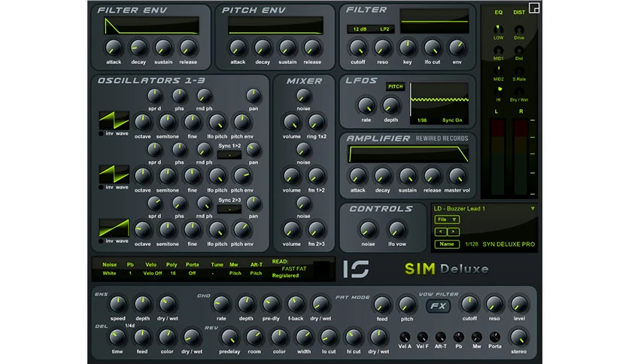
Task: Click the filter envelope graph display
Action: [151, 26]
